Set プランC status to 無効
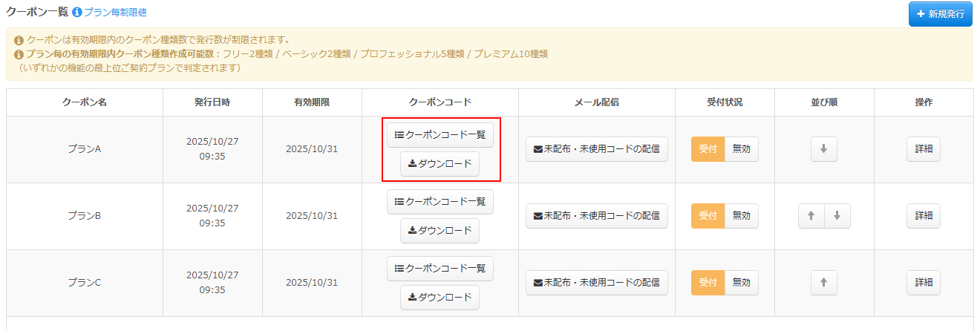Screen dimensions: 980x331 (741, 283)
